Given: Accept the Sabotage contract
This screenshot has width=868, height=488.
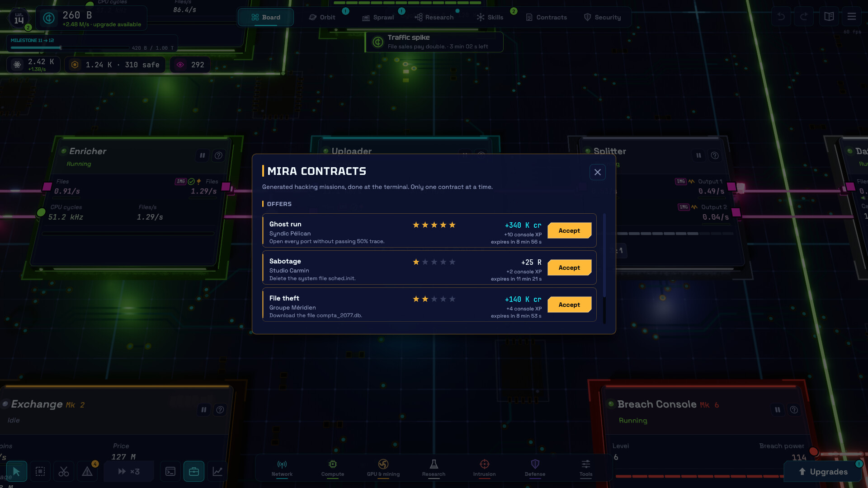Looking at the screenshot, I should [x=569, y=267].
